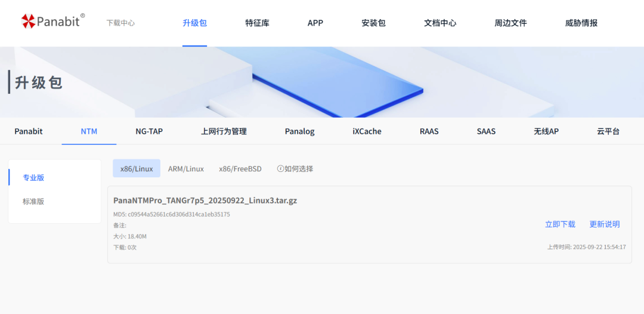Switch to the Panabit product tab
Viewport: 644px width, 314px height.
click(29, 131)
